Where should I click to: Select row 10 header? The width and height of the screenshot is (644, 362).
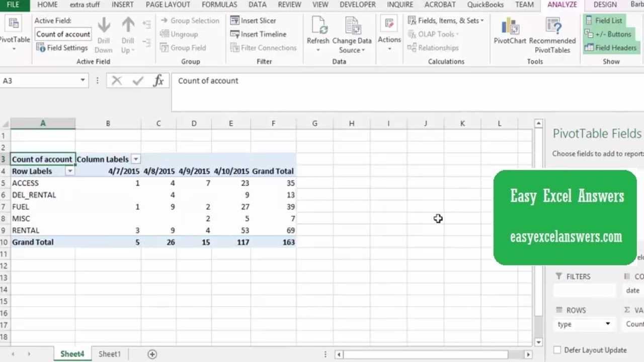point(4,242)
